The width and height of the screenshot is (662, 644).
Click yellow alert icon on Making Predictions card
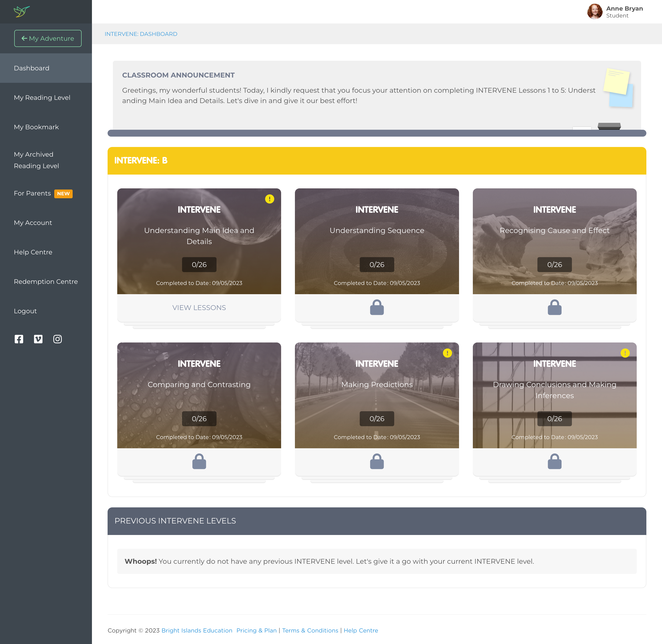(447, 353)
